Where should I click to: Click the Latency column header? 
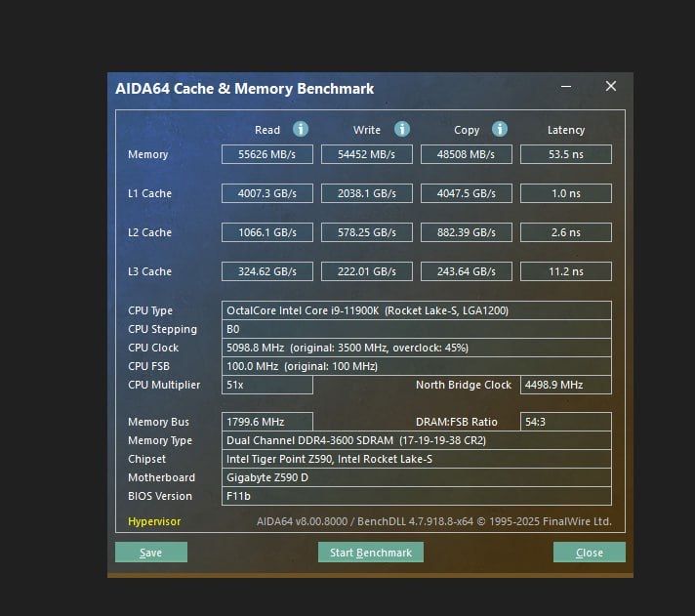click(x=566, y=130)
